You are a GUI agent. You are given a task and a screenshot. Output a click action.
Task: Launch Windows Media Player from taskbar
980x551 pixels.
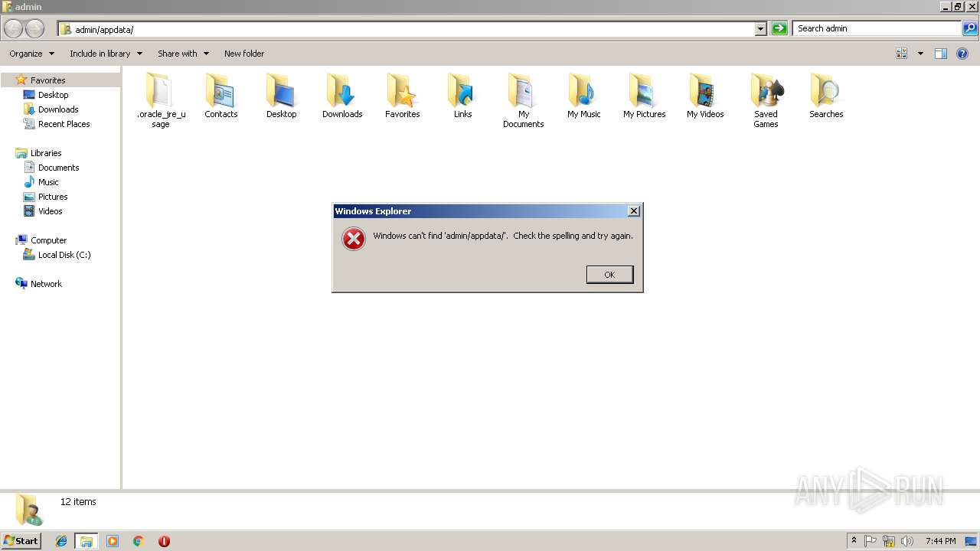[x=113, y=541]
